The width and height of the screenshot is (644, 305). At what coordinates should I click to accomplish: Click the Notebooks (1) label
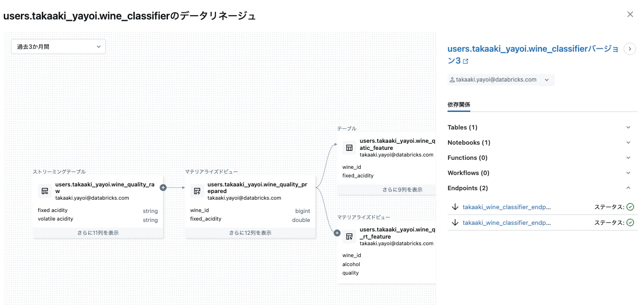tap(469, 142)
